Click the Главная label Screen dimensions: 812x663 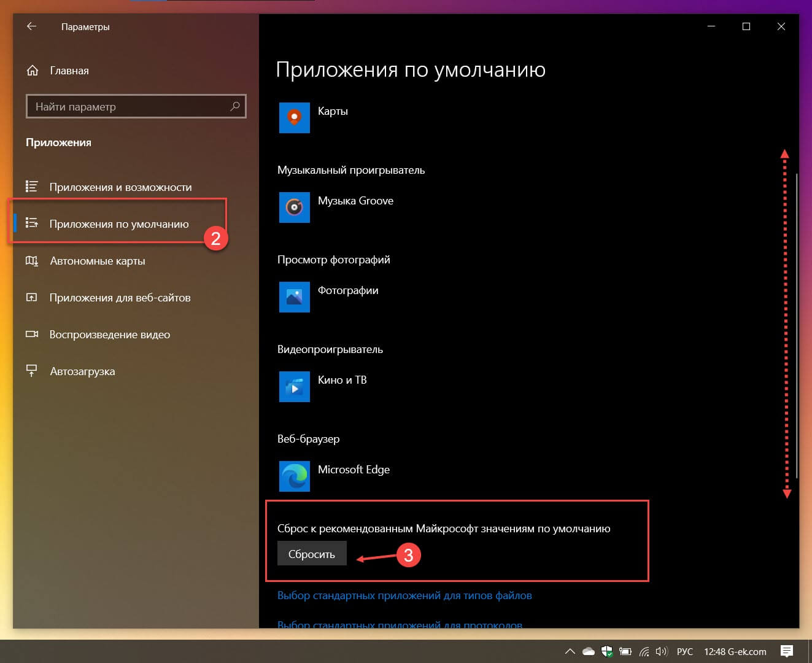(69, 71)
